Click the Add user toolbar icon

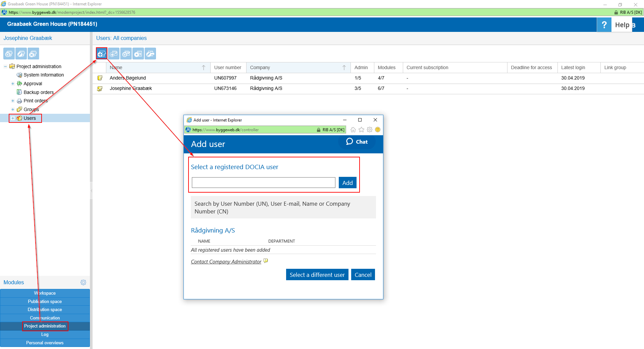(x=102, y=54)
